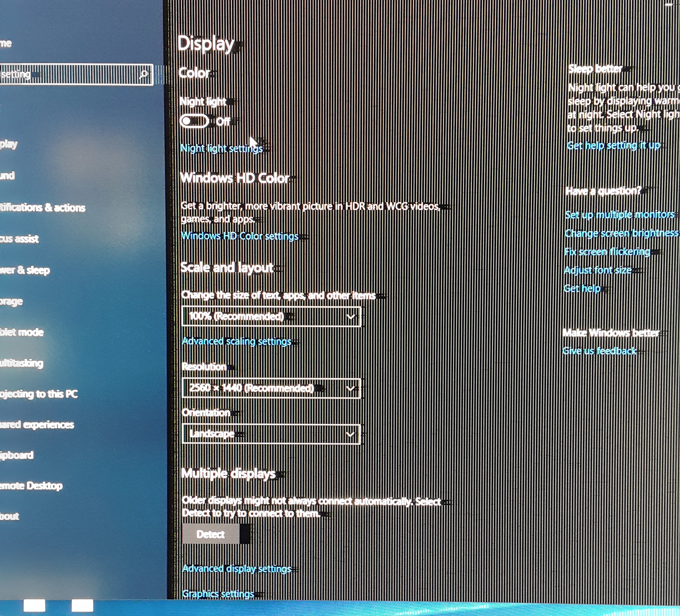Click the second white taskbar button
This screenshot has height=616, width=680.
82,606
